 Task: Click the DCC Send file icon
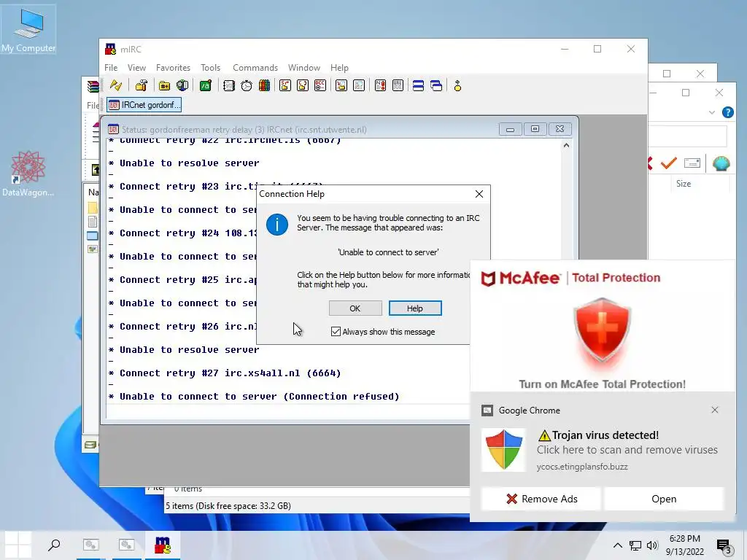[x=285, y=86]
